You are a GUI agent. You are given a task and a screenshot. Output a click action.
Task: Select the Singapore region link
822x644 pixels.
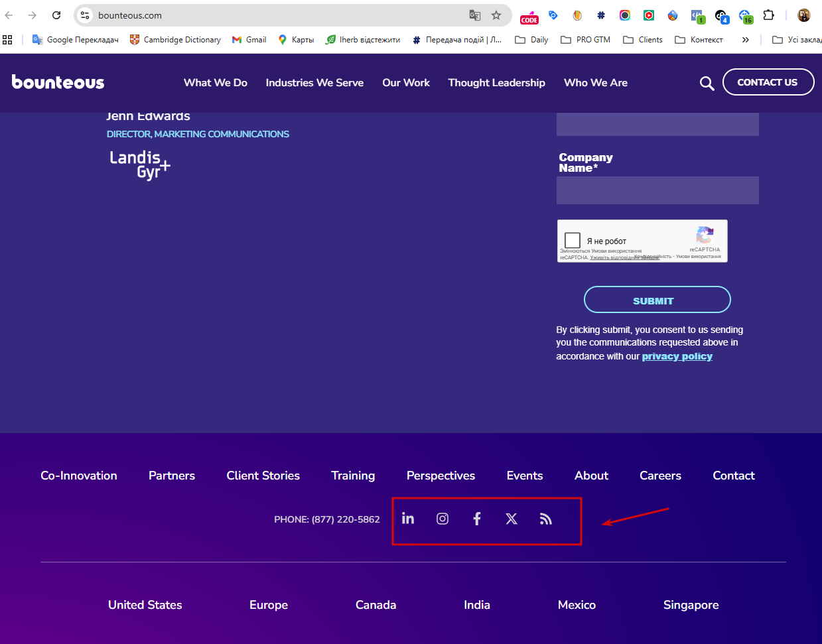point(691,605)
